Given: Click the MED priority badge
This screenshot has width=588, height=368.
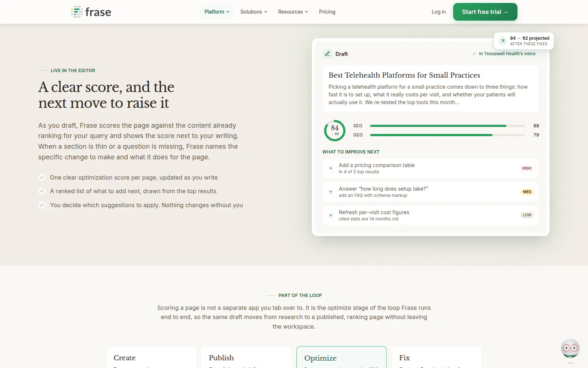Looking at the screenshot, I should (527, 192).
